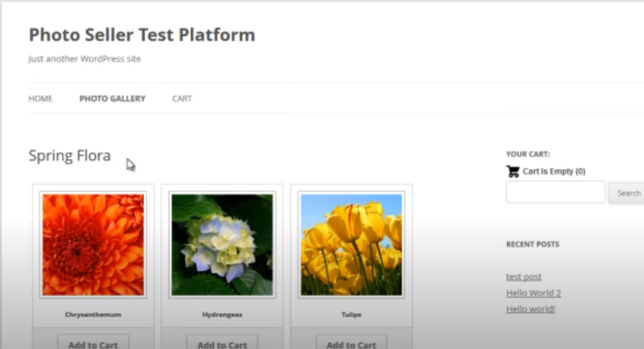The width and height of the screenshot is (644, 349).
Task: Open the 'Hello World 2' post link
Action: [x=533, y=293]
